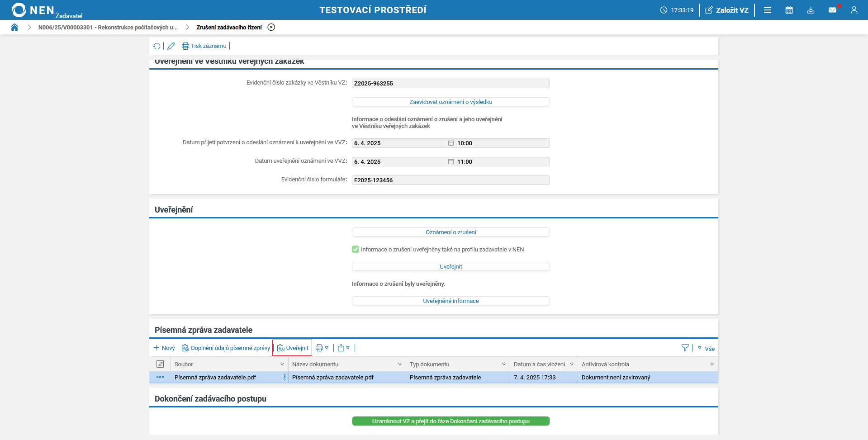
Task: Click Doplnění údajů písemné zprávy
Action: [x=226, y=348]
